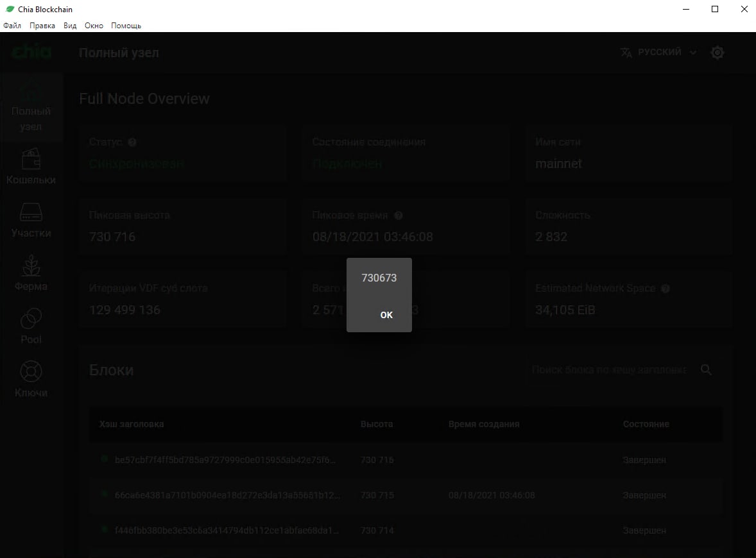Open block row with hash be57cbf7f4ff5bd
This screenshot has height=558, width=756.
(x=406, y=460)
